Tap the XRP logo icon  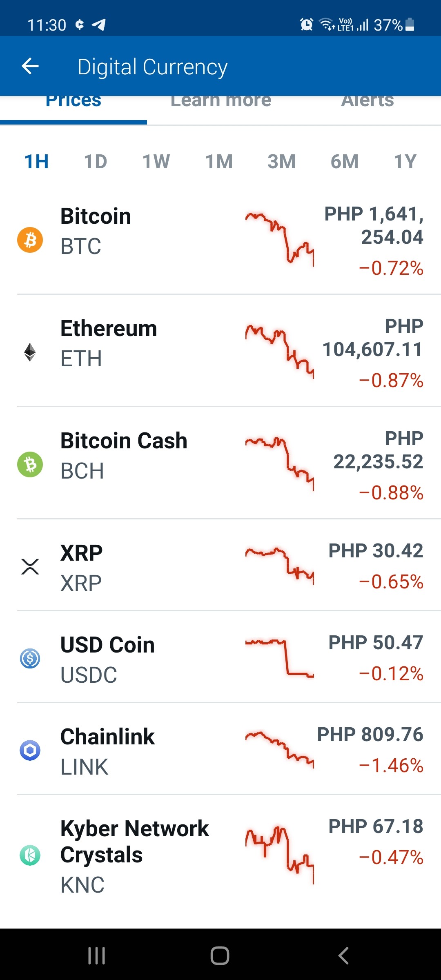pos(30,566)
